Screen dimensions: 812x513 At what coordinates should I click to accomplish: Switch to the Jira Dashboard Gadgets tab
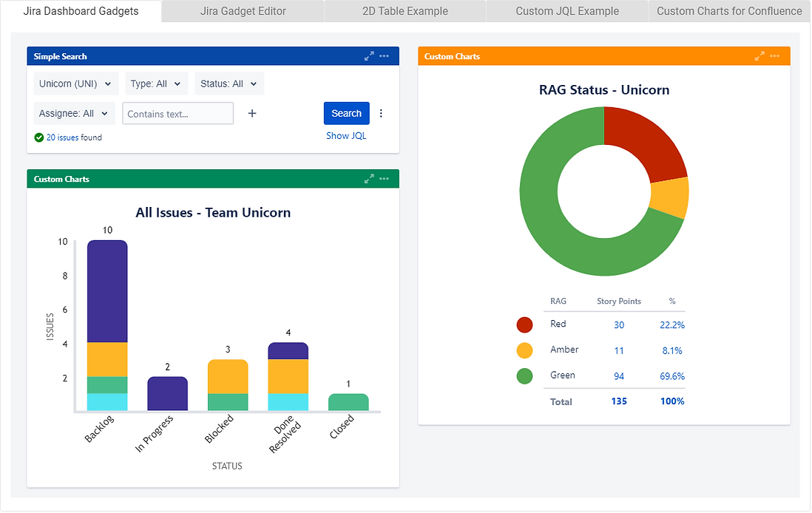tap(81, 11)
